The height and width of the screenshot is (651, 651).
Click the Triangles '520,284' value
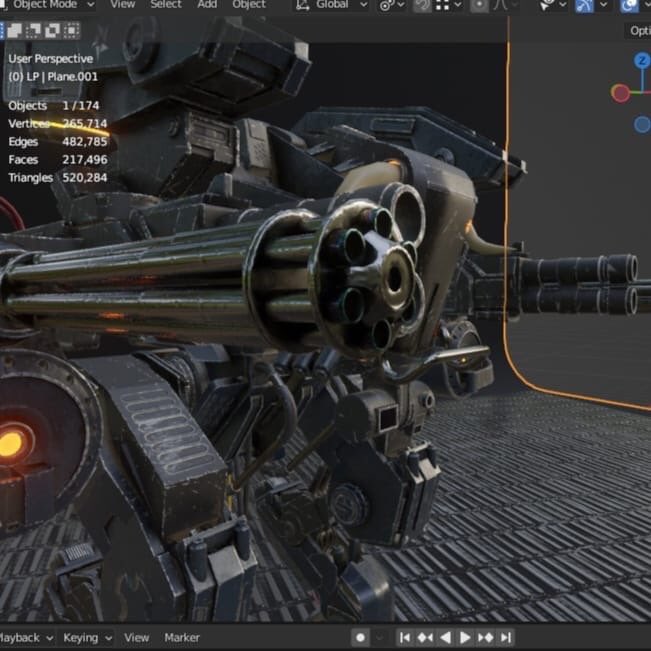pos(85,178)
